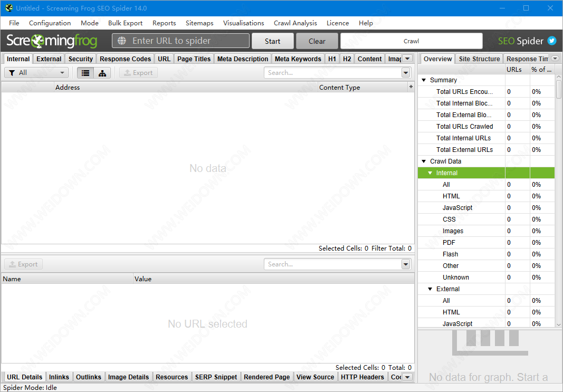
Task: Open the Help menu
Action: coord(366,23)
